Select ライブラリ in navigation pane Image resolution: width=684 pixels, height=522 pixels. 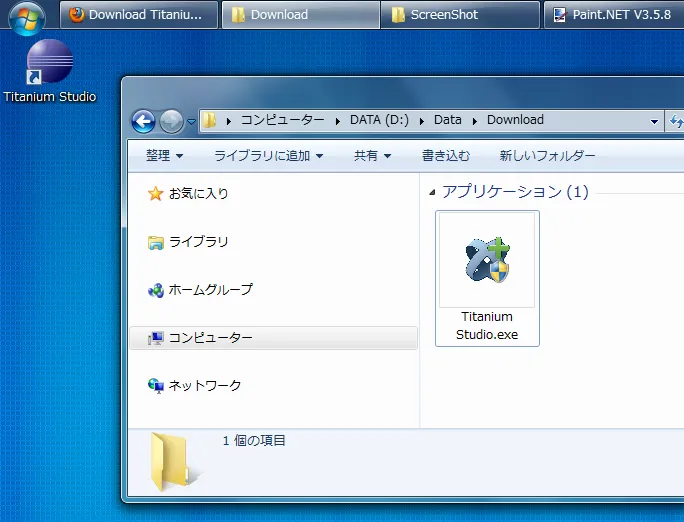click(x=198, y=241)
